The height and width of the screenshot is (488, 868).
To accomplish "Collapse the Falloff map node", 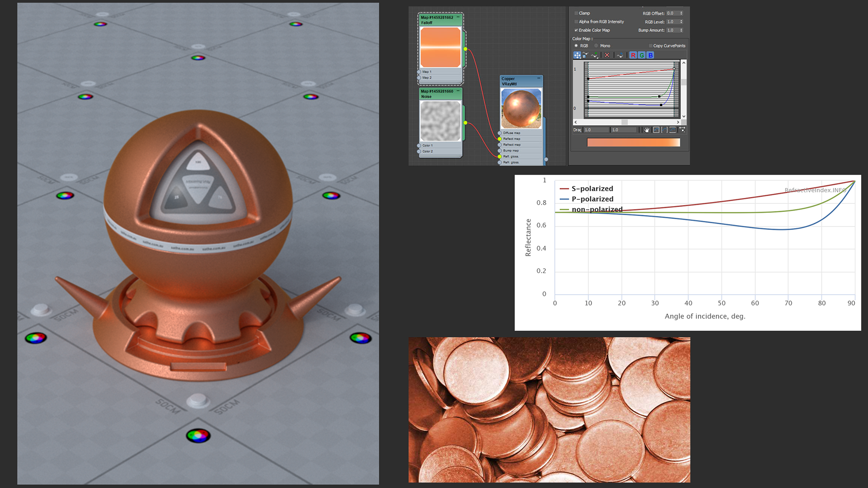I will pyautogui.click(x=458, y=17).
